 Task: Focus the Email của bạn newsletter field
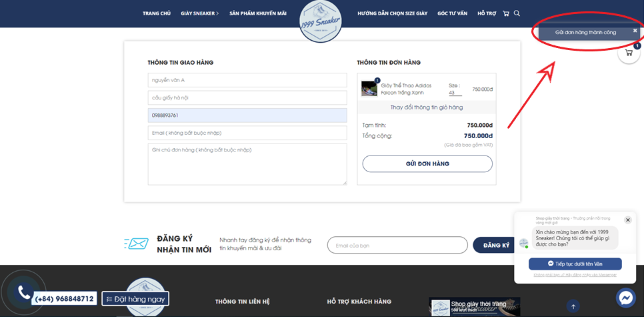tap(397, 245)
